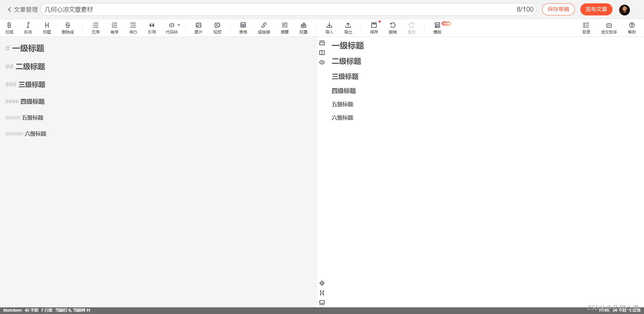Toggle the preview-only eye icon
This screenshot has width=644, height=314.
coord(322,62)
